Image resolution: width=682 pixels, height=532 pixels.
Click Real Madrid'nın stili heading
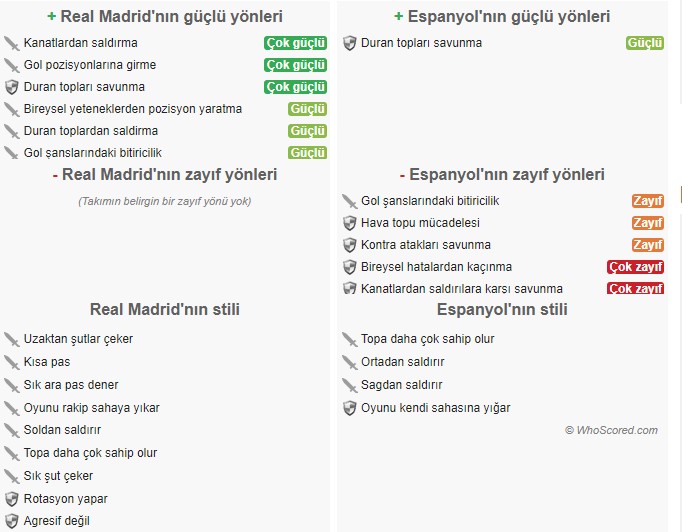tap(164, 309)
